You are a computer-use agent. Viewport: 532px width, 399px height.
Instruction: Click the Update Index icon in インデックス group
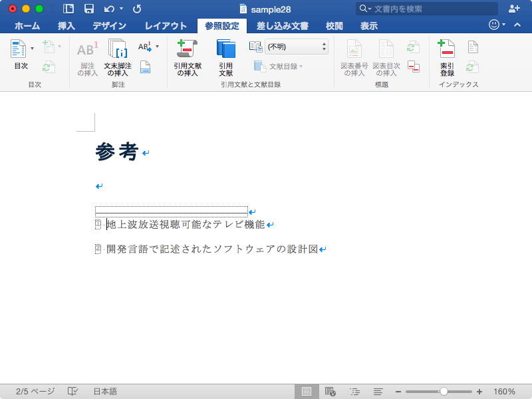coord(472,67)
